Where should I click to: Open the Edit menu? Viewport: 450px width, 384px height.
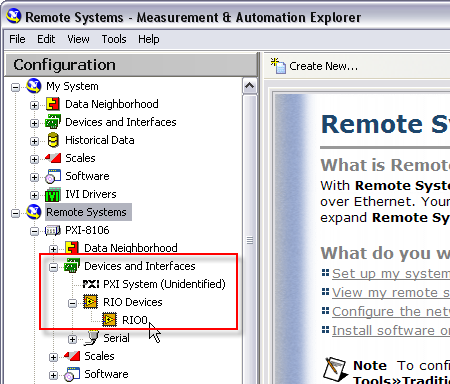46,39
